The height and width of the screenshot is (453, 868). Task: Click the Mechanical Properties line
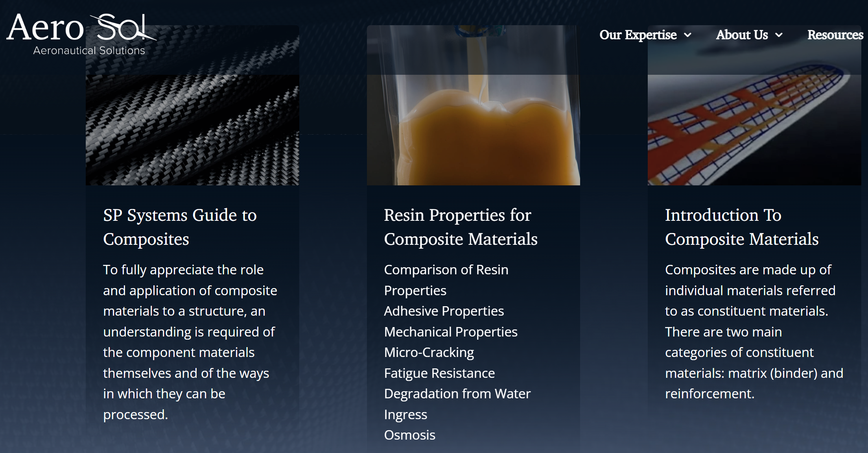451,332
